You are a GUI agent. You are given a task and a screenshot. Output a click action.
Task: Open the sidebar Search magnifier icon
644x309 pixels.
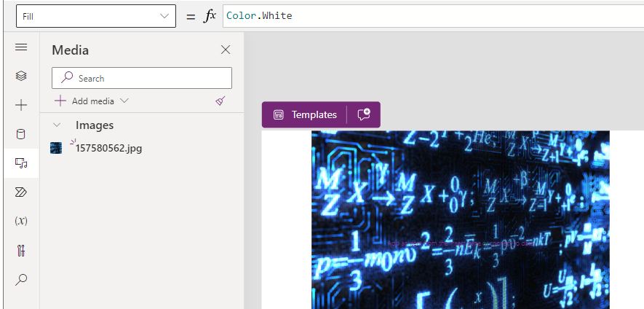(x=21, y=280)
